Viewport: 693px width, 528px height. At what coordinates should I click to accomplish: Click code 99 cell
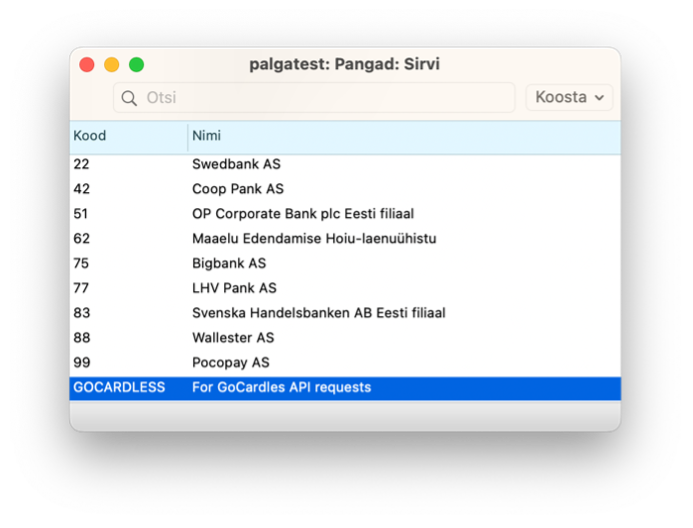82,362
